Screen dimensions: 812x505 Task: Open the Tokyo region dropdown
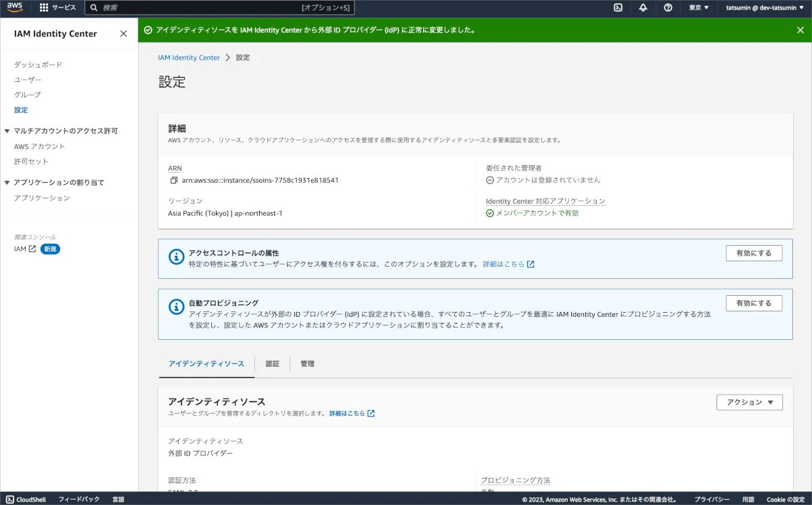698,7
